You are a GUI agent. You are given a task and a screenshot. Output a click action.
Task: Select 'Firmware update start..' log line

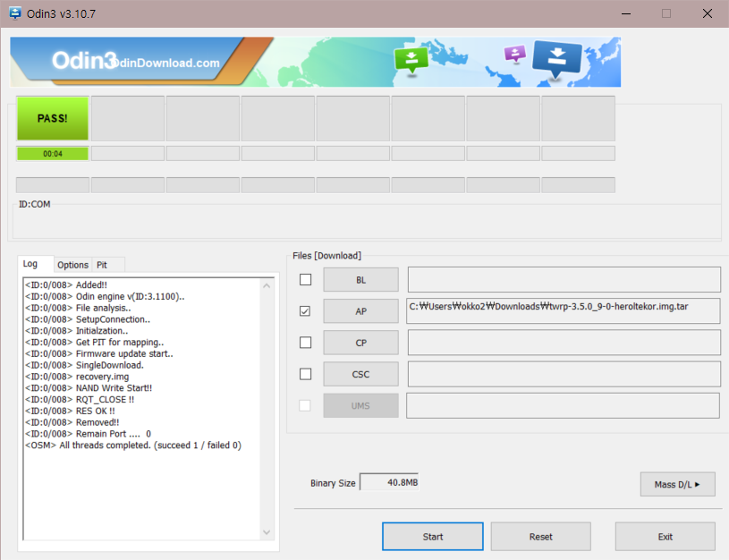pos(99,353)
